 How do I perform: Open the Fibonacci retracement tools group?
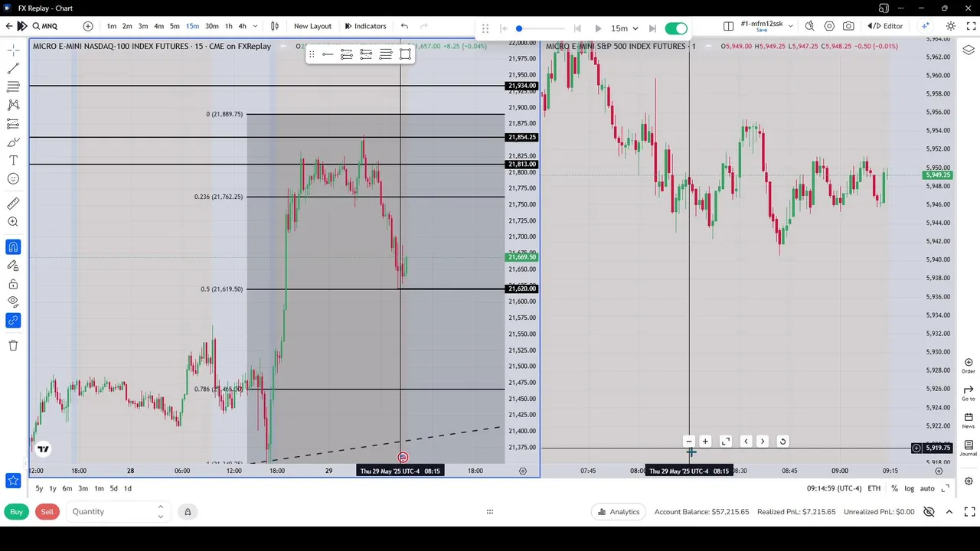point(13,86)
